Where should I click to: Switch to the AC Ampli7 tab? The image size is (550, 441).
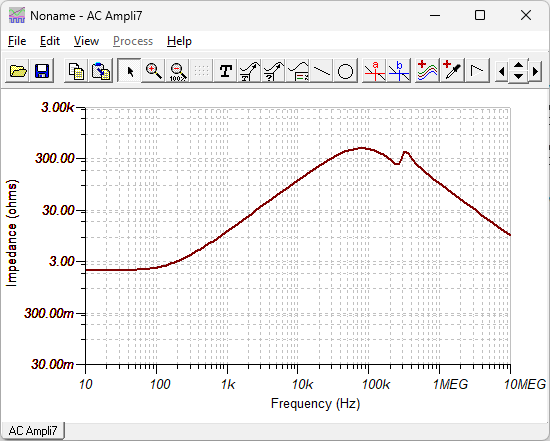(33, 431)
